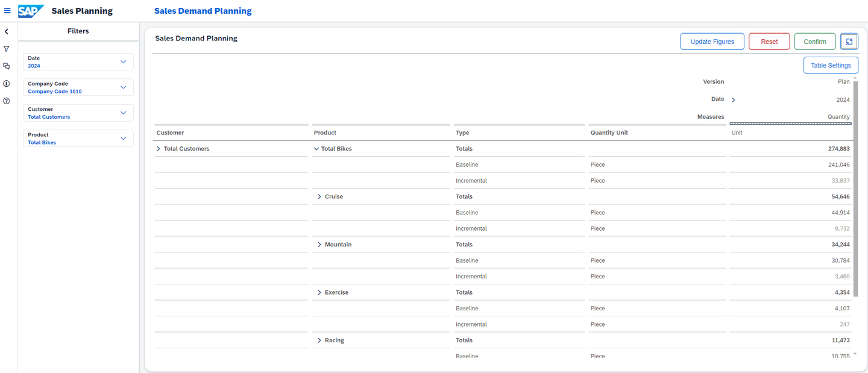Open the filter funnel icon
Screen dimensions: 868x373
(x=7, y=49)
